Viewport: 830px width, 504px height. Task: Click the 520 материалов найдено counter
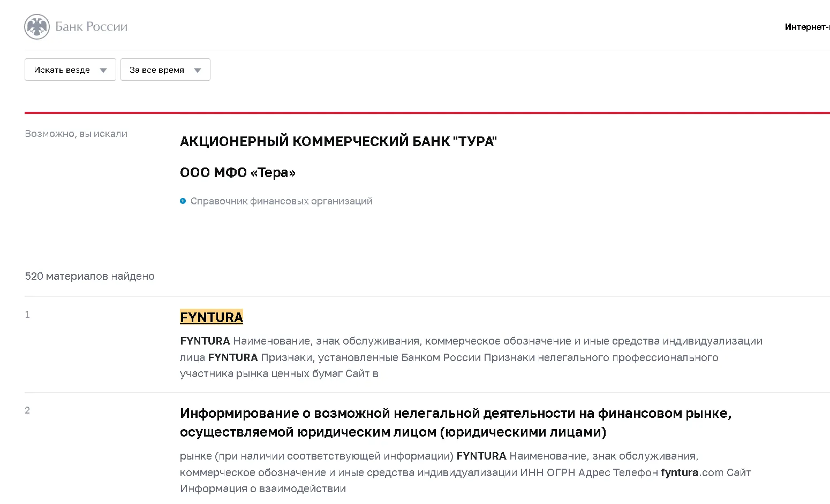90,276
